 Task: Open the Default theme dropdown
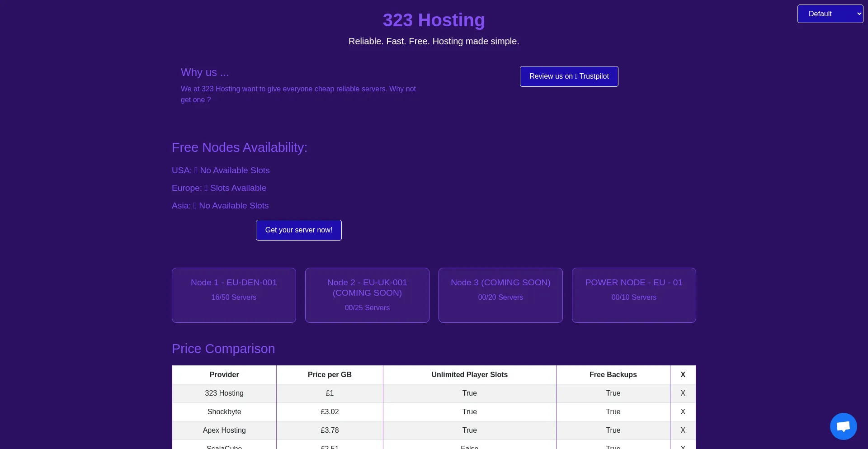click(x=830, y=14)
